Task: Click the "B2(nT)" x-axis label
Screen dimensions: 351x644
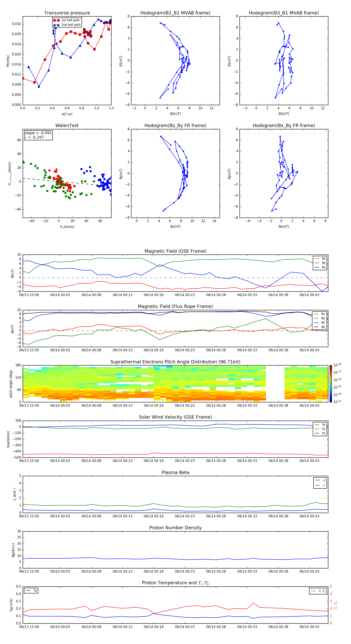Action: [175, 114]
